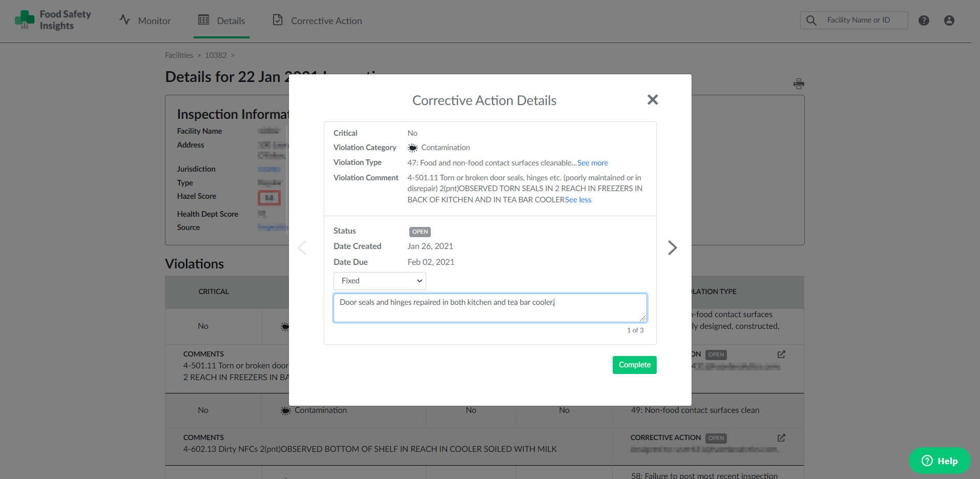Viewport: 980px width, 479px height.
Task: Click facility 10382 breadcrumb link
Action: tap(216, 55)
